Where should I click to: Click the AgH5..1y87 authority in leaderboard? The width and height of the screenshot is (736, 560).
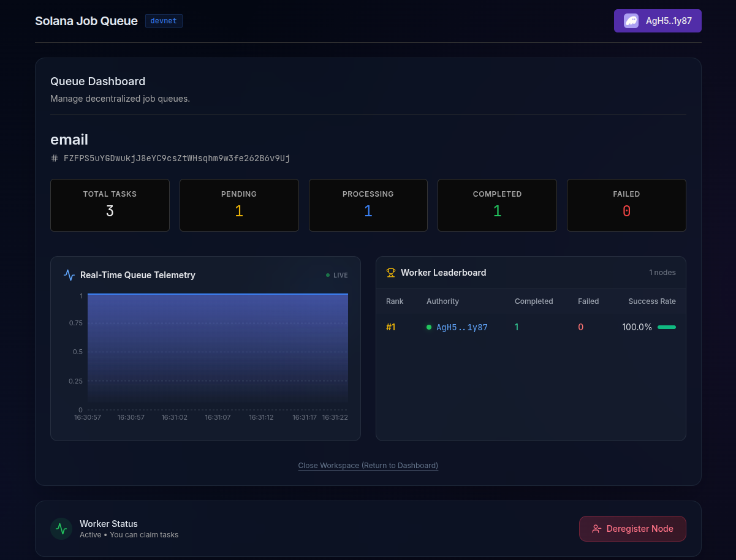coord(461,327)
